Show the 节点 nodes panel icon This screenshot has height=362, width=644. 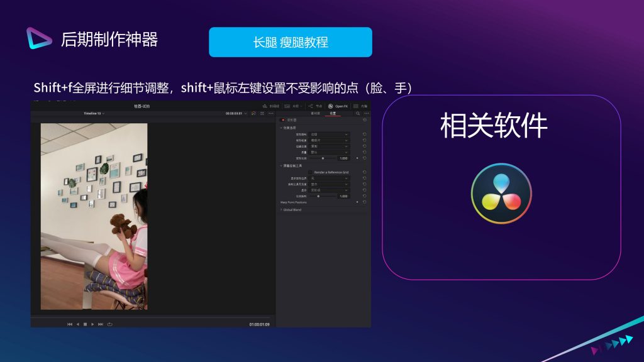point(311,106)
